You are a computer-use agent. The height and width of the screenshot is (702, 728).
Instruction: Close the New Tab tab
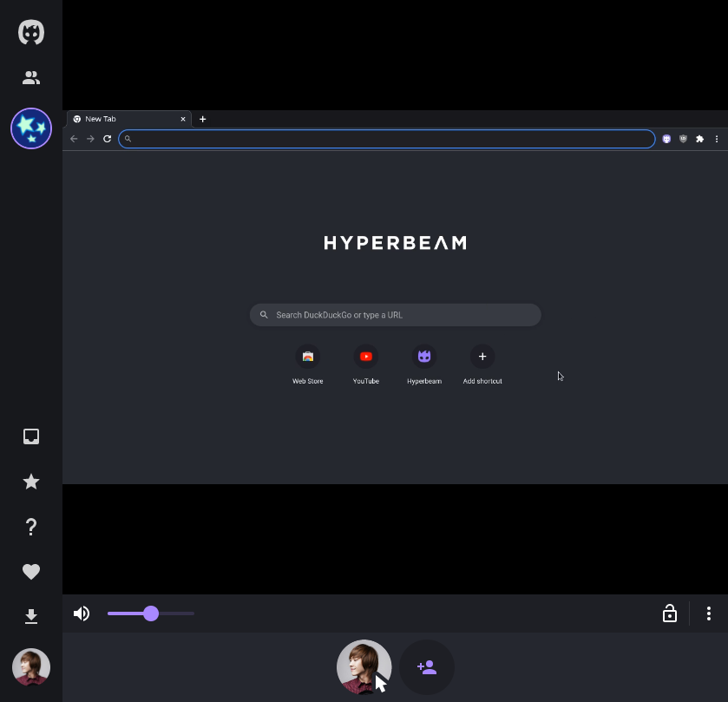[x=183, y=120]
